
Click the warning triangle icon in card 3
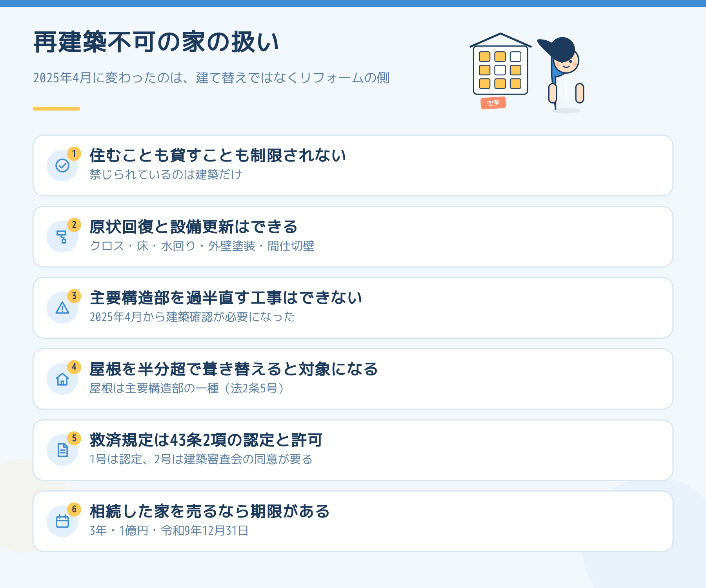(62, 308)
